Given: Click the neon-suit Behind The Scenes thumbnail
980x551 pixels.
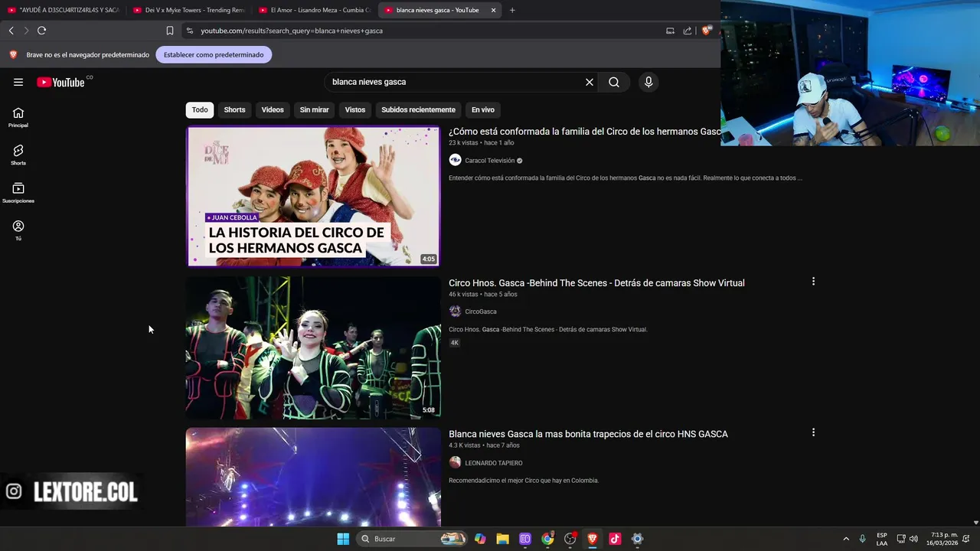Looking at the screenshot, I should [x=313, y=347].
